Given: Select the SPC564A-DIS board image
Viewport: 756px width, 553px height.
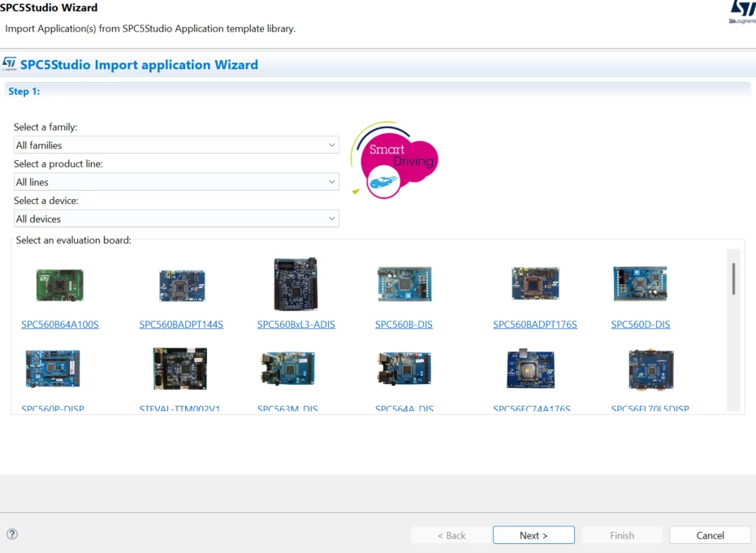Looking at the screenshot, I should (x=404, y=369).
